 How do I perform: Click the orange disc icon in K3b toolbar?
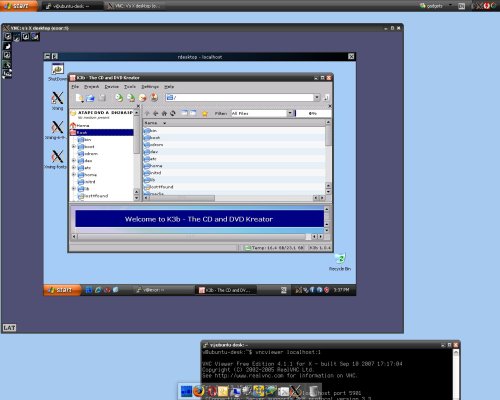(x=143, y=98)
